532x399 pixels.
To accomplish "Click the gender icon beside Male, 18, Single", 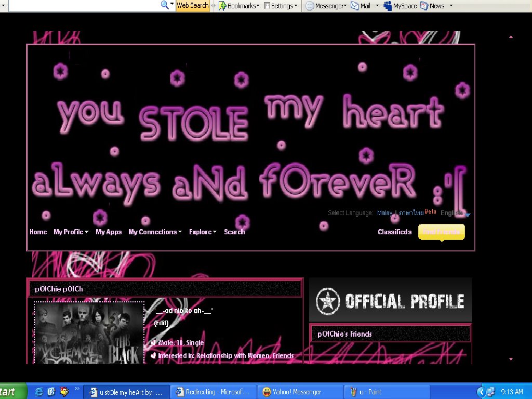I will [x=153, y=343].
